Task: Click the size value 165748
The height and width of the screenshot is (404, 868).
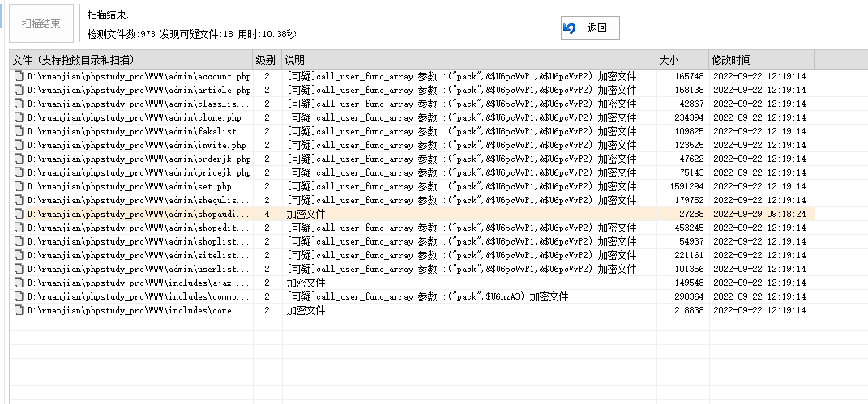Action: [x=689, y=76]
